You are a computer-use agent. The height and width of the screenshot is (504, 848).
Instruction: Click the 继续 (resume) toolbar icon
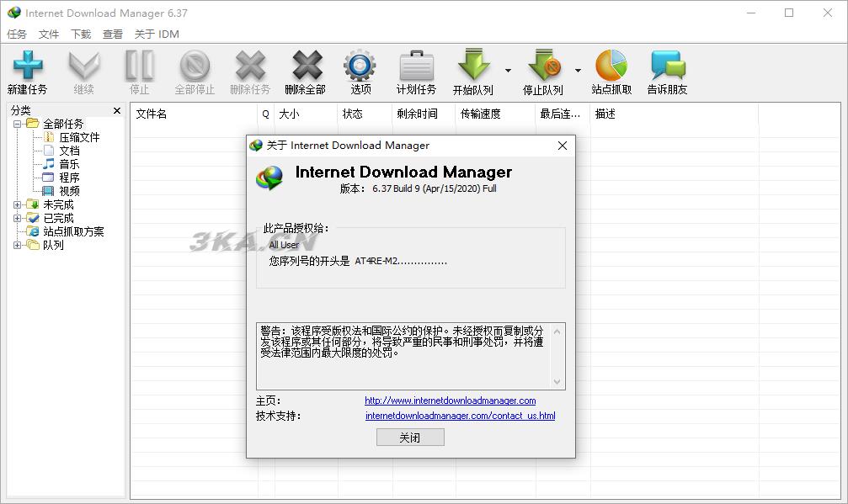84,66
